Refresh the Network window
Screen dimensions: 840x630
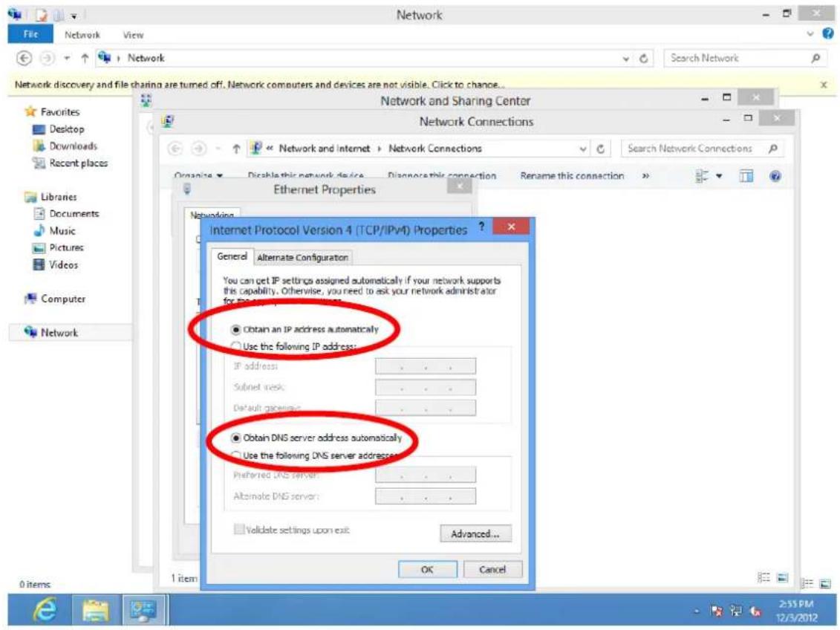pos(644,59)
